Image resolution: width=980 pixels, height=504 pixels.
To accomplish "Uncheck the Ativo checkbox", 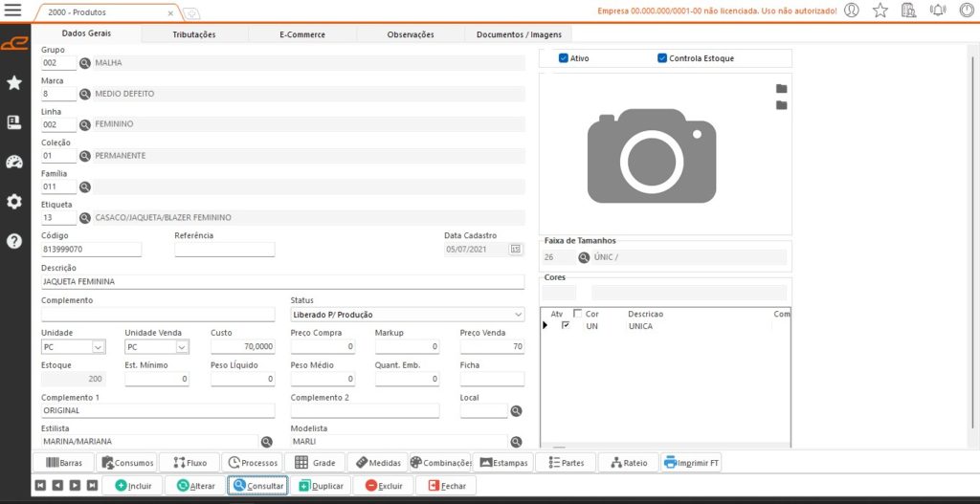I will coord(564,58).
